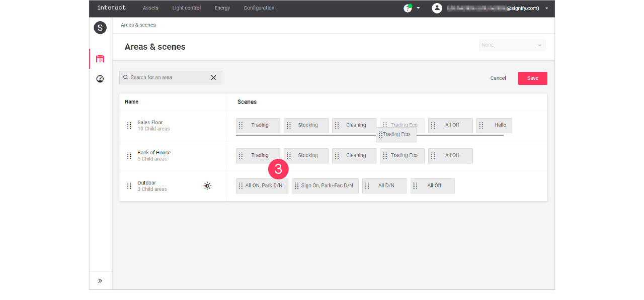
Task: Click the Cancel button
Action: point(498,78)
